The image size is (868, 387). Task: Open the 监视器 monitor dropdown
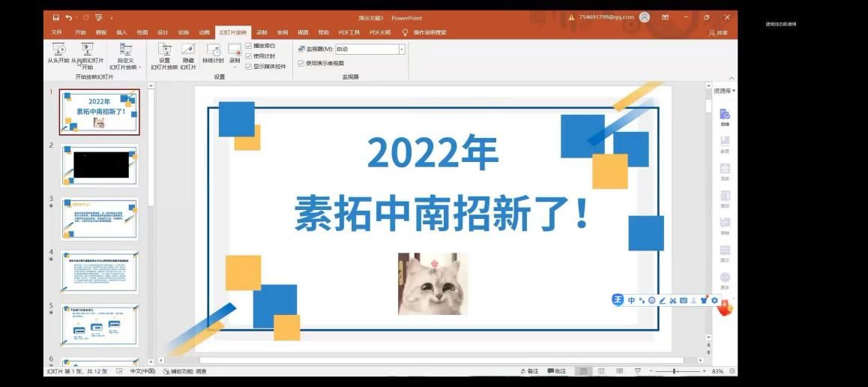pyautogui.click(x=401, y=49)
